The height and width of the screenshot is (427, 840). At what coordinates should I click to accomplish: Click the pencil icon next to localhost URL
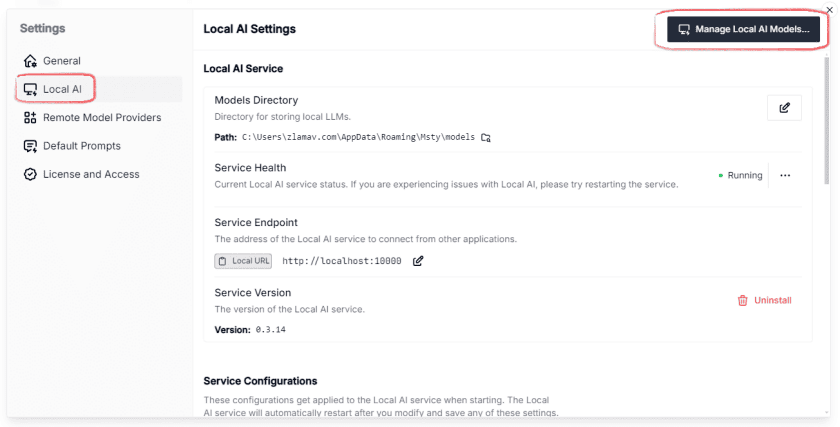[418, 261]
